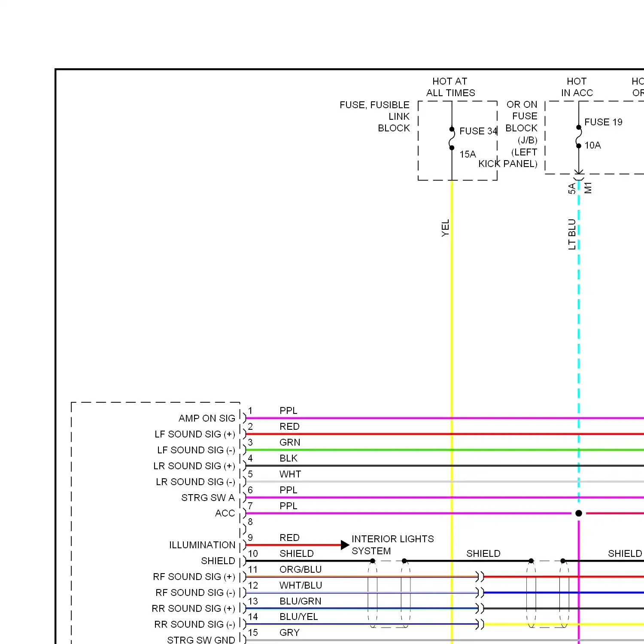644x644 pixels.
Task: Click the 'WHT' label on pin 5
Action: pyautogui.click(x=290, y=474)
